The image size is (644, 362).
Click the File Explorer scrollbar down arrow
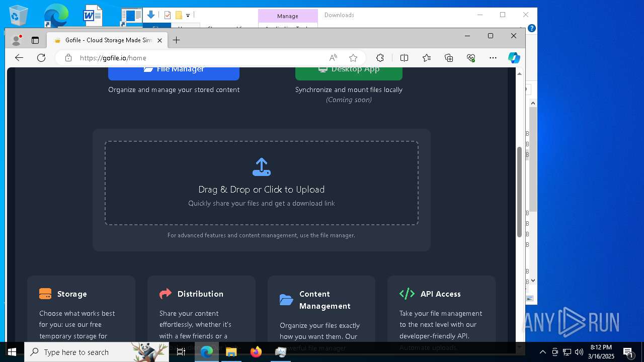tap(533, 281)
